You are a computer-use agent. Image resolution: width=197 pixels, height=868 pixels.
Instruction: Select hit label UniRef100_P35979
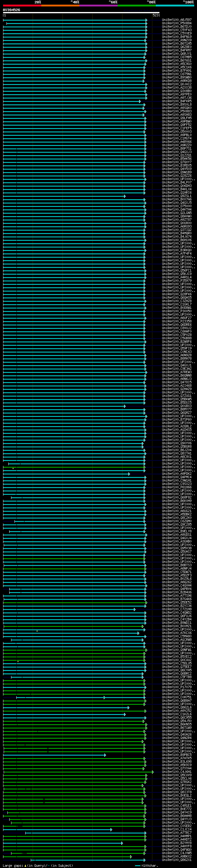[x=177, y=281]
